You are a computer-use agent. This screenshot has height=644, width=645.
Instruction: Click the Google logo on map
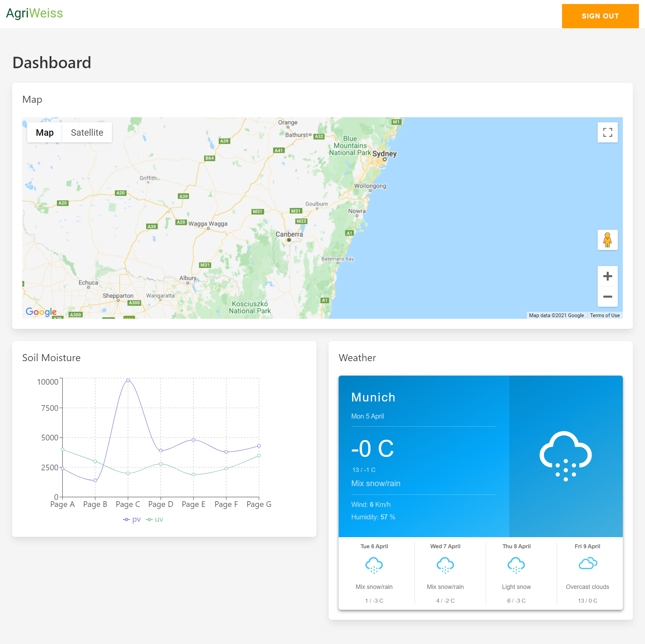point(41,312)
